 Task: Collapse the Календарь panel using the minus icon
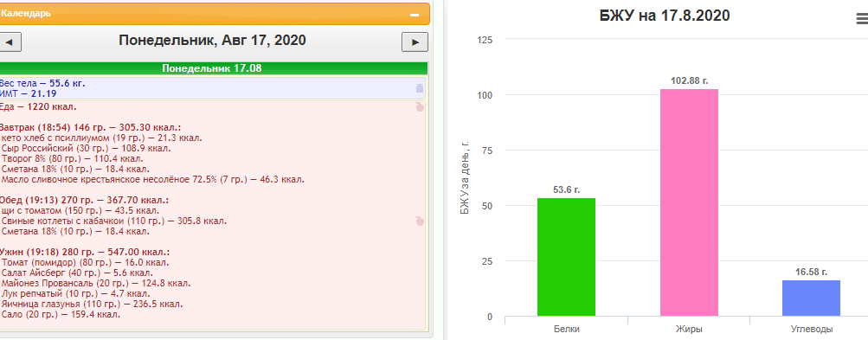[x=414, y=15]
